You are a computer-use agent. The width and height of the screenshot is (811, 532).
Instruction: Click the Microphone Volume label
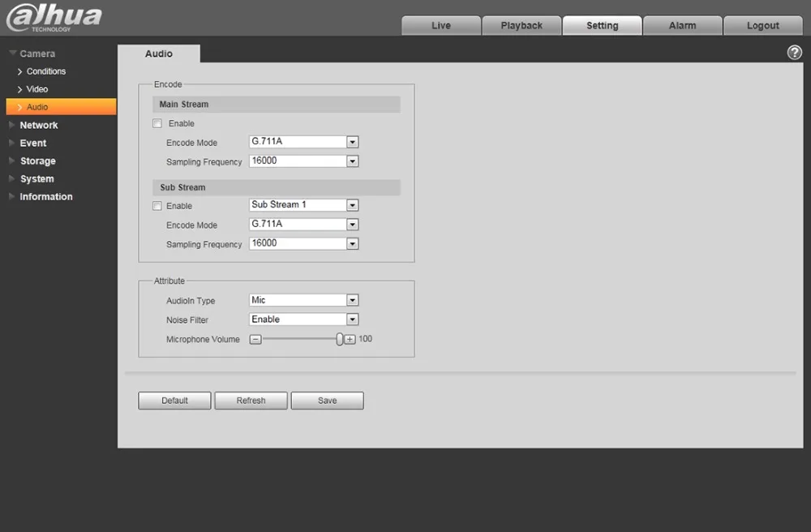point(203,340)
